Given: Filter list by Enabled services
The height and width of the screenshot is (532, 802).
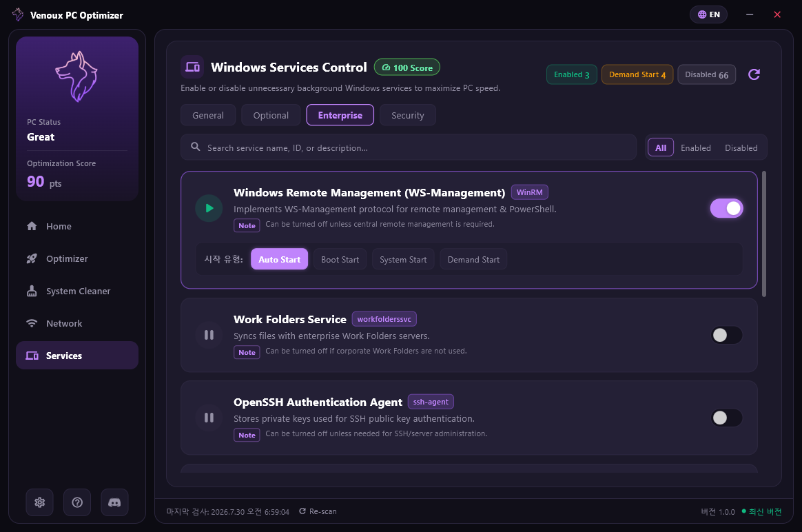Looking at the screenshot, I should click(x=696, y=148).
